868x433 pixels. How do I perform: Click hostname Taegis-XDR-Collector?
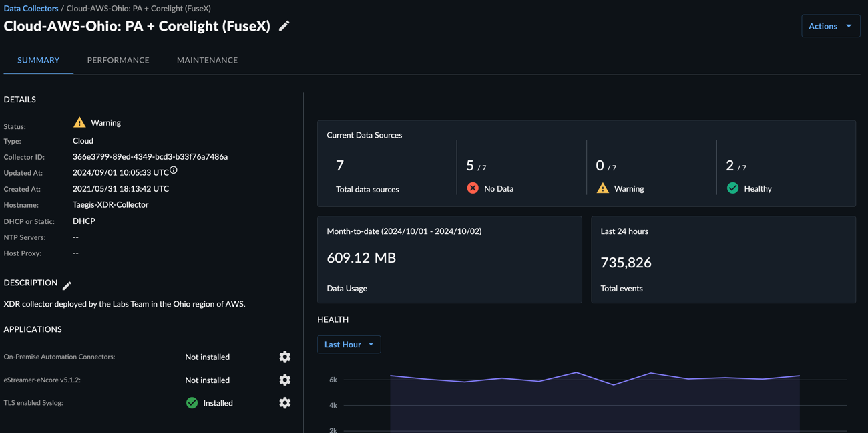pos(110,204)
